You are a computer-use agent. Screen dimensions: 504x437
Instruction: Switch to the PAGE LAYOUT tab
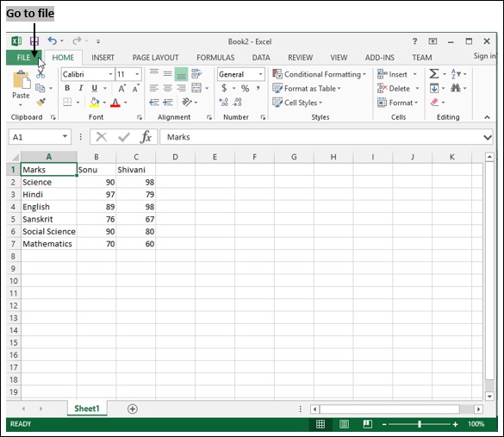coord(155,58)
